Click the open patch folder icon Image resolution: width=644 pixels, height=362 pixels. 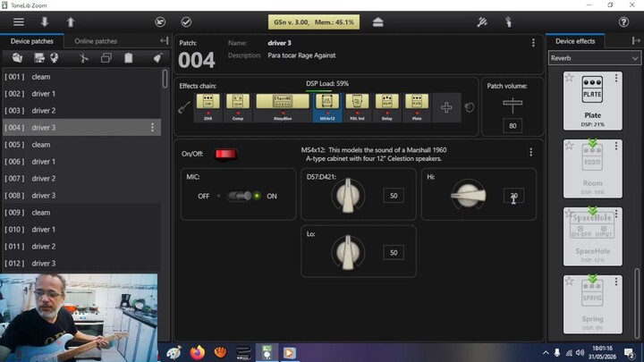tap(17, 58)
